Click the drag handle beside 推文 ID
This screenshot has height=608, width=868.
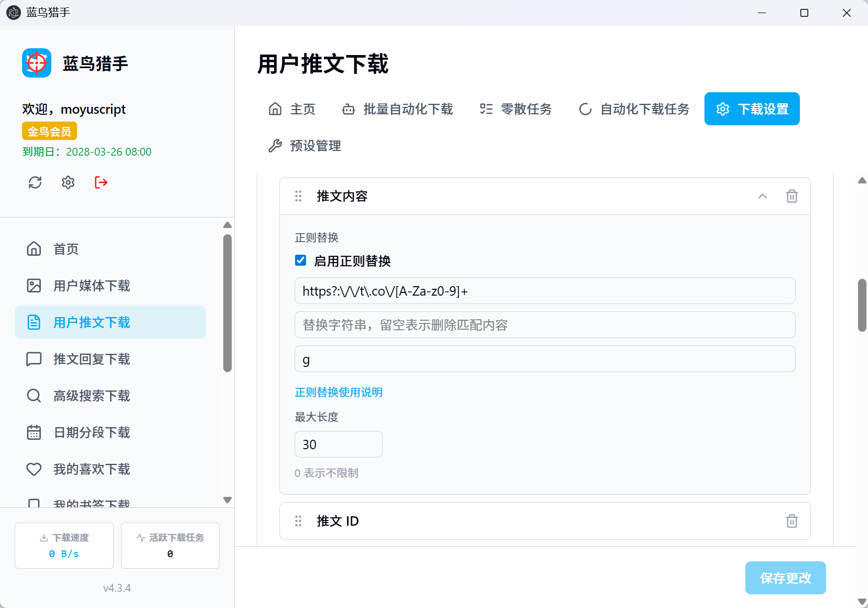pos(298,521)
